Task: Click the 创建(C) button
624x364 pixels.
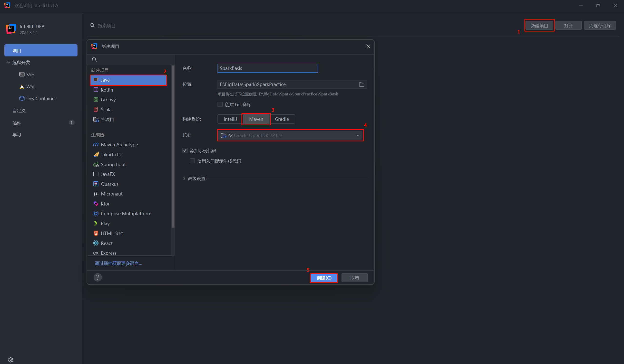Action: (324, 278)
